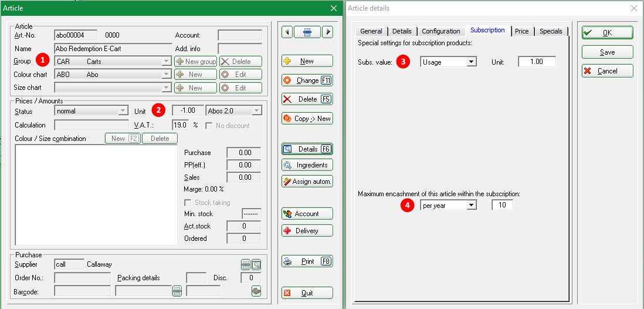This screenshot has height=309, width=644.
Task: Click the list icon next to second barcode field
Action: click(177, 291)
